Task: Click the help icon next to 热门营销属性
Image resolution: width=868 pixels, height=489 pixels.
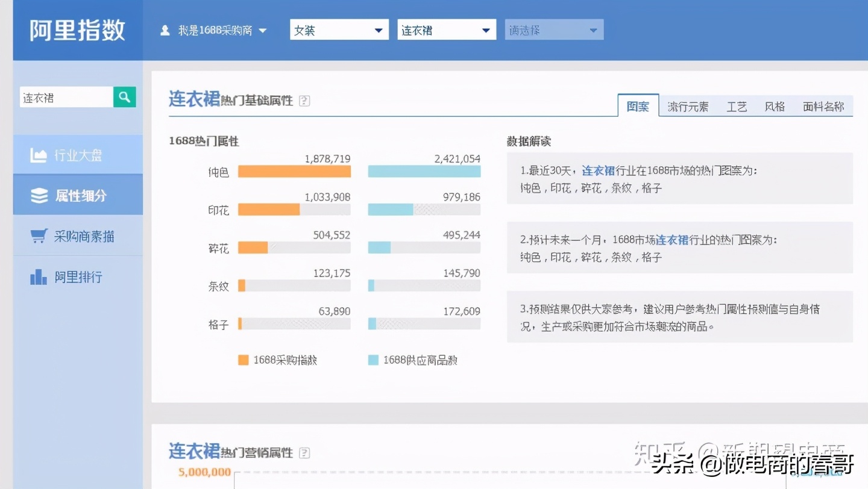Action: coord(306,452)
